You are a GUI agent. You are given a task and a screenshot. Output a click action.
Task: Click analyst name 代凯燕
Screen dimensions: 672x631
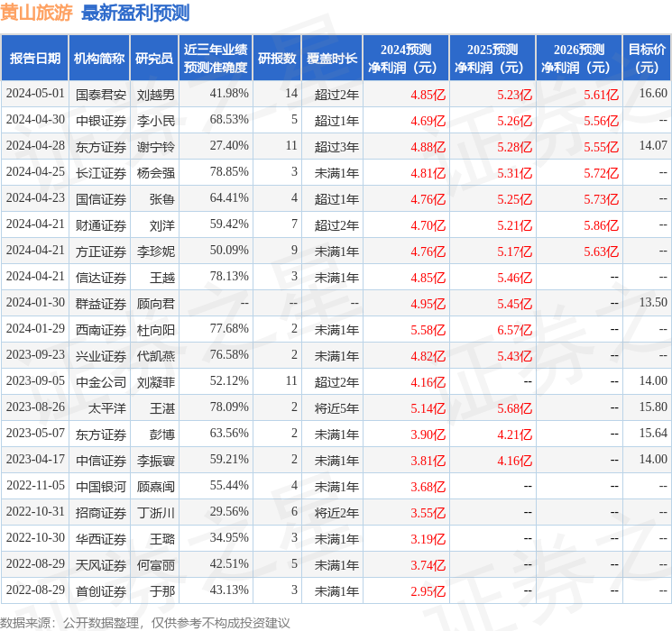click(x=155, y=356)
